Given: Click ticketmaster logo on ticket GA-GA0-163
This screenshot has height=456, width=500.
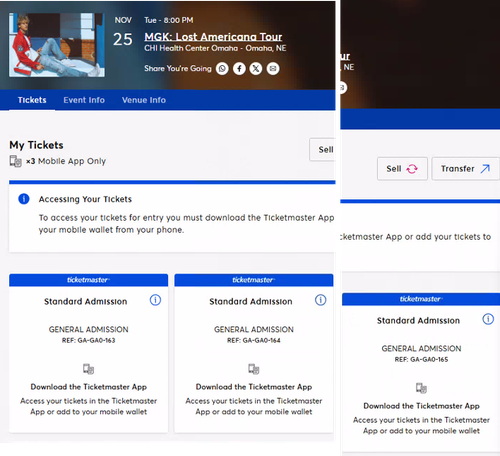Looking at the screenshot, I should point(88,280).
